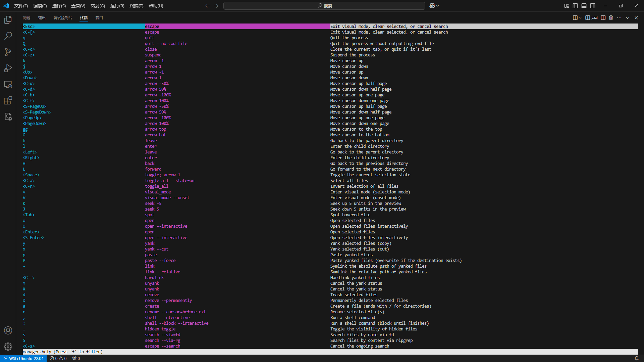Click the 'manager.help' filter hint bar

point(330,352)
